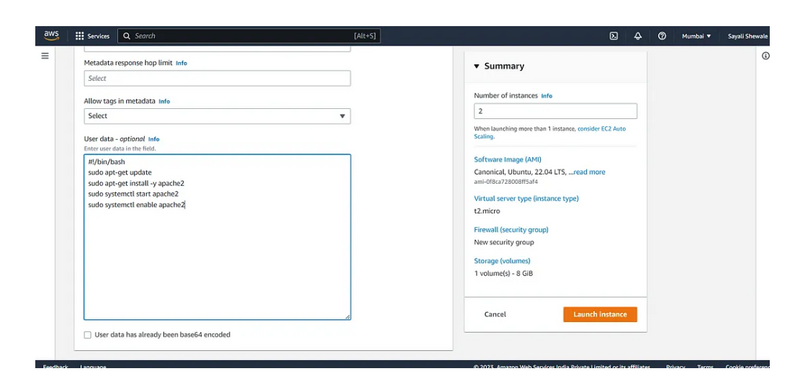Open the help question mark icon
Image resolution: width=800 pixels, height=377 pixels.
pos(662,36)
